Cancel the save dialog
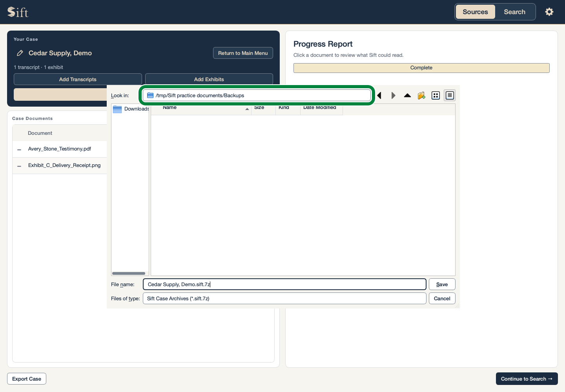Screen dimensions: 565x392 click(442, 298)
